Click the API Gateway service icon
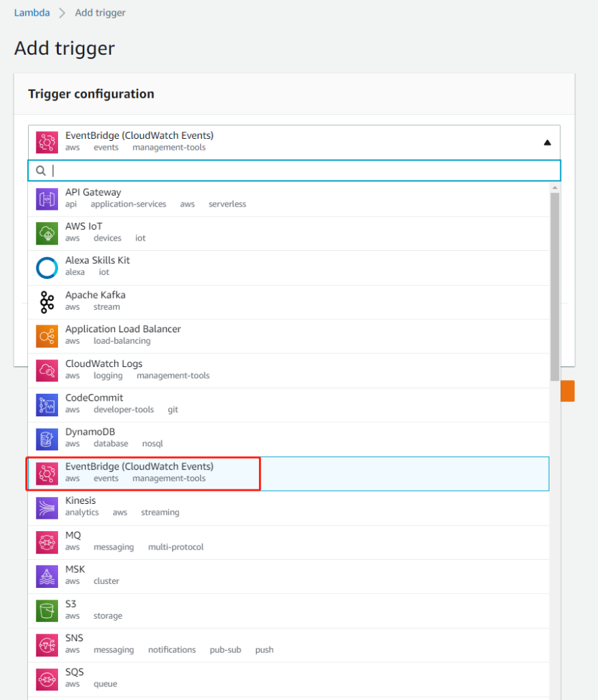This screenshot has height=700, width=598. (x=47, y=200)
